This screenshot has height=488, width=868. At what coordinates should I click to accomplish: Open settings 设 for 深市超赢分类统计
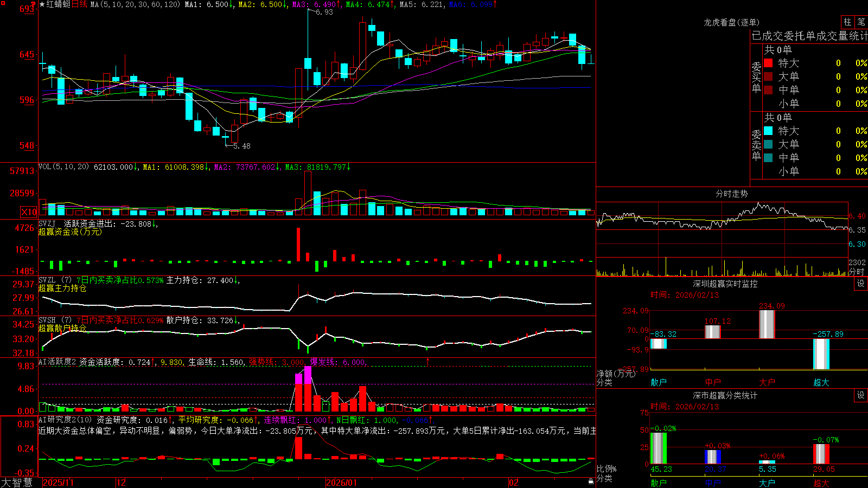[860, 395]
